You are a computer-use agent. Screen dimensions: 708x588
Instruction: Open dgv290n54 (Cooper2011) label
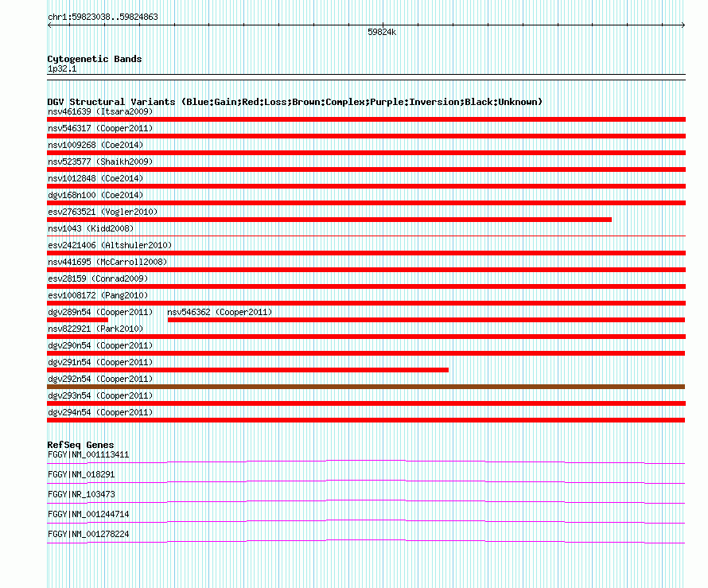[x=100, y=345]
